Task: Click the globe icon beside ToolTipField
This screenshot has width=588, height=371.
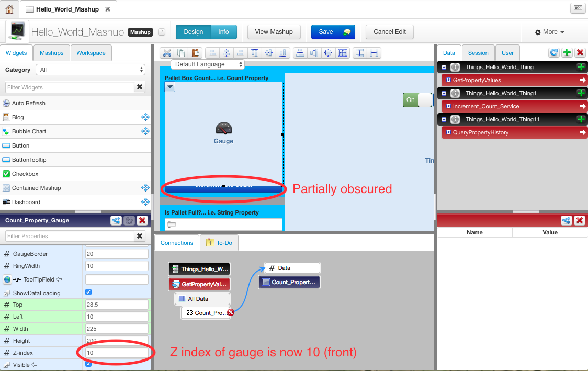Action: tap(7, 279)
